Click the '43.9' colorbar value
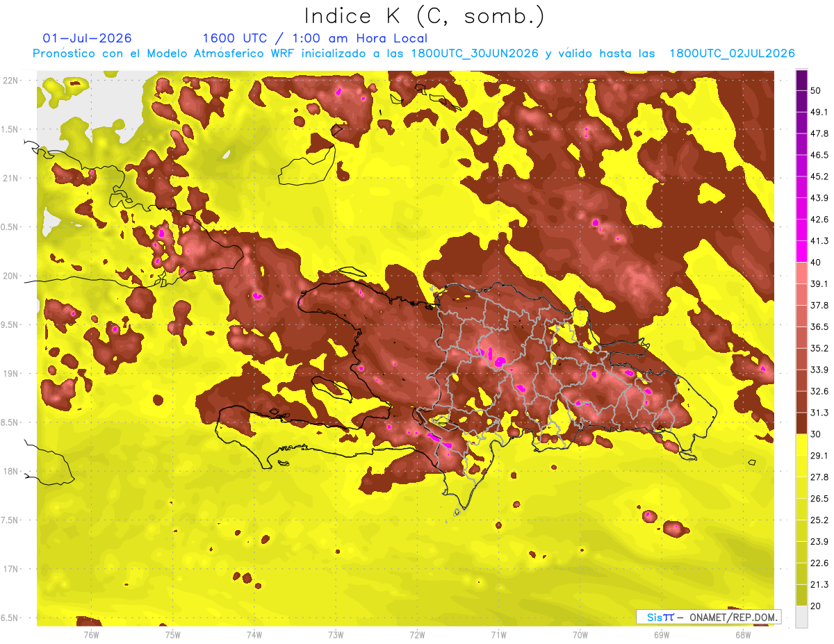 click(x=819, y=198)
